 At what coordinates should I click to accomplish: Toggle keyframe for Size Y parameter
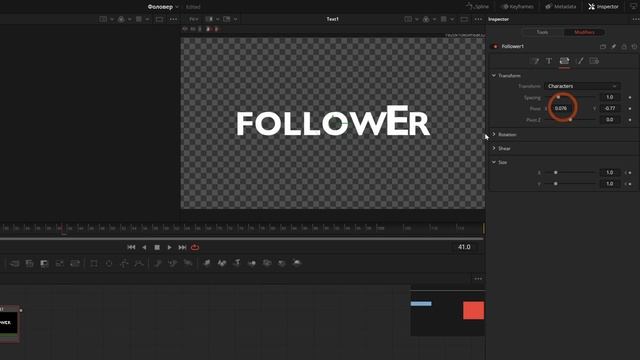[630, 184]
